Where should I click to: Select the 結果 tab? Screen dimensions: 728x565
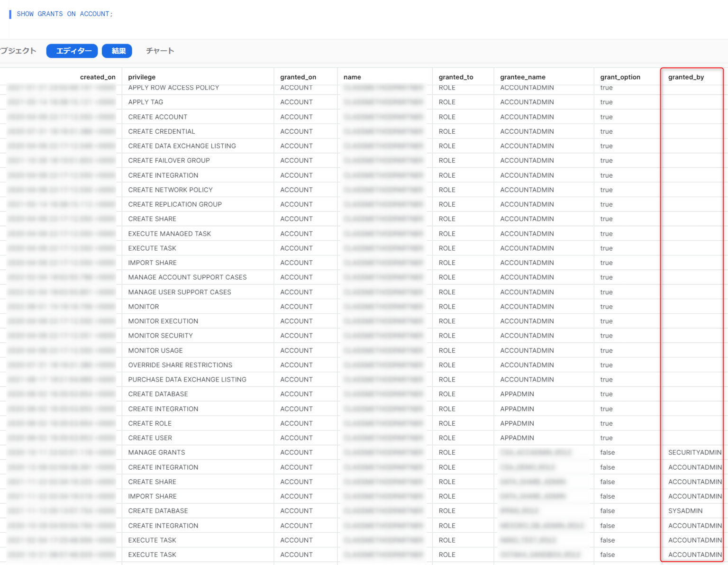[x=117, y=51]
